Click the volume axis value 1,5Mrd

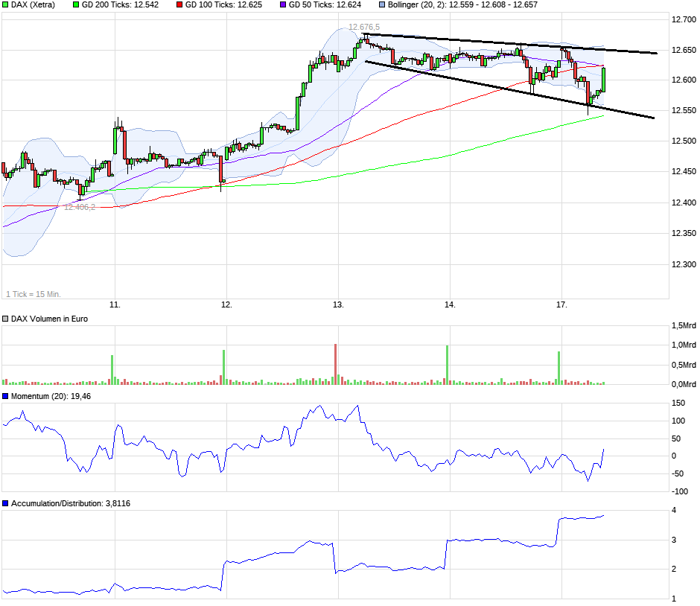pyautogui.click(x=684, y=326)
